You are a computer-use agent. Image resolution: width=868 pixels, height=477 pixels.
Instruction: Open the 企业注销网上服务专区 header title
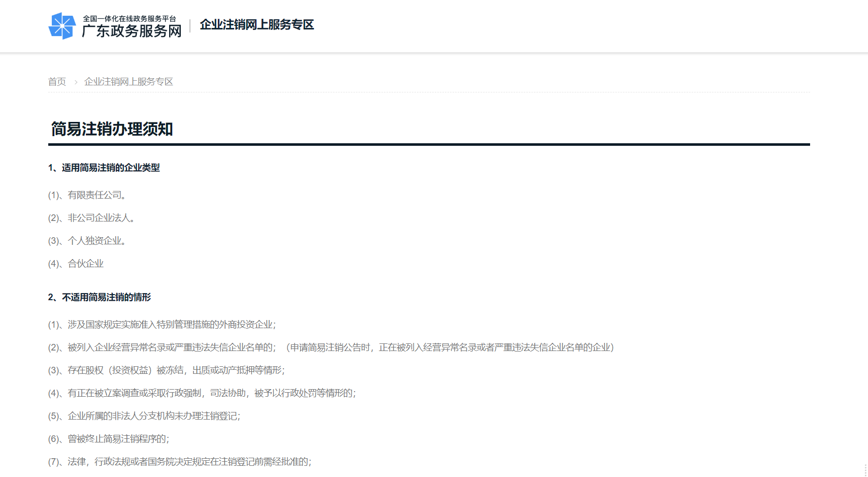[x=256, y=25]
